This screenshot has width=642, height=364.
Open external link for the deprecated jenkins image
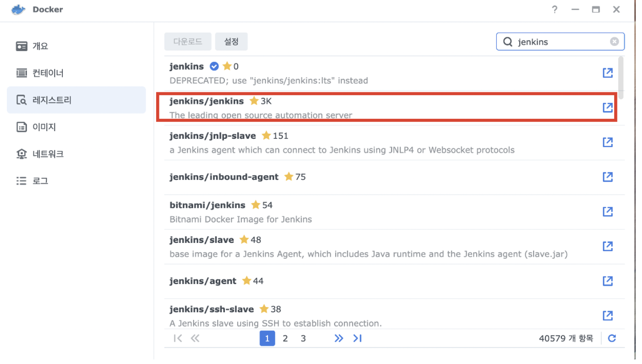(x=607, y=73)
